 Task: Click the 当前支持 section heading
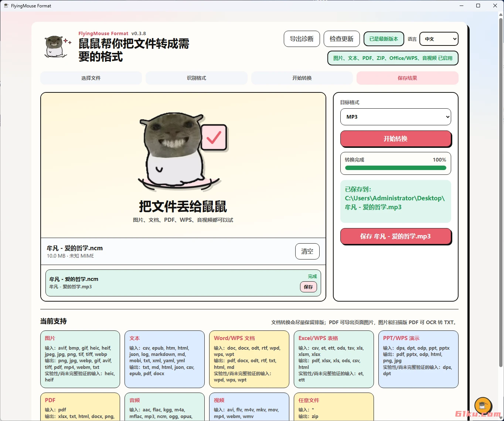(54, 321)
